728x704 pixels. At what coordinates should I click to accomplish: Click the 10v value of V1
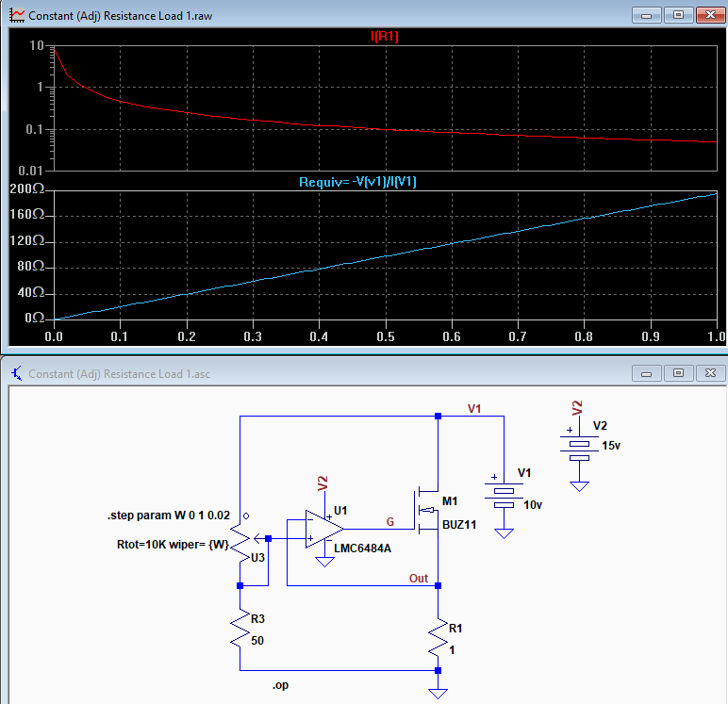[x=533, y=505]
